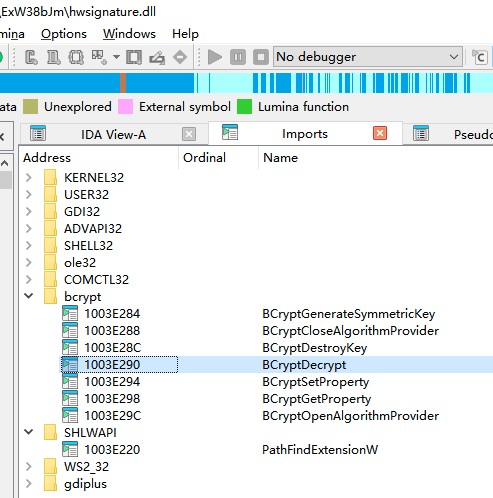Image resolution: width=493 pixels, height=498 pixels.
Task: Open the small arrow dropdown beside grid icon
Action: point(116,57)
